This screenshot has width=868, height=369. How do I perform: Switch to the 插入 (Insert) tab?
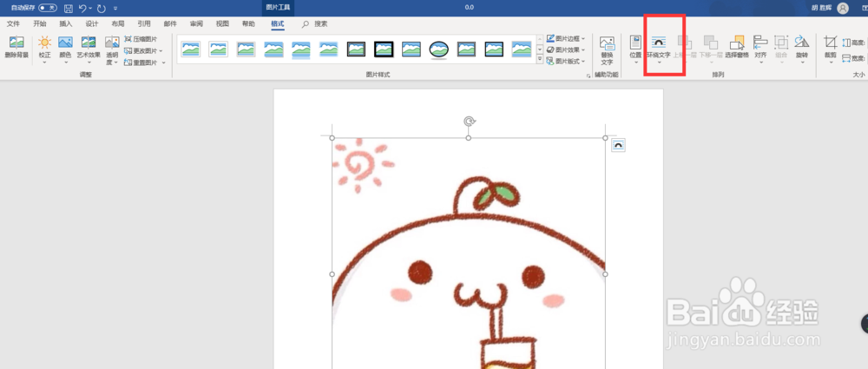coord(66,23)
